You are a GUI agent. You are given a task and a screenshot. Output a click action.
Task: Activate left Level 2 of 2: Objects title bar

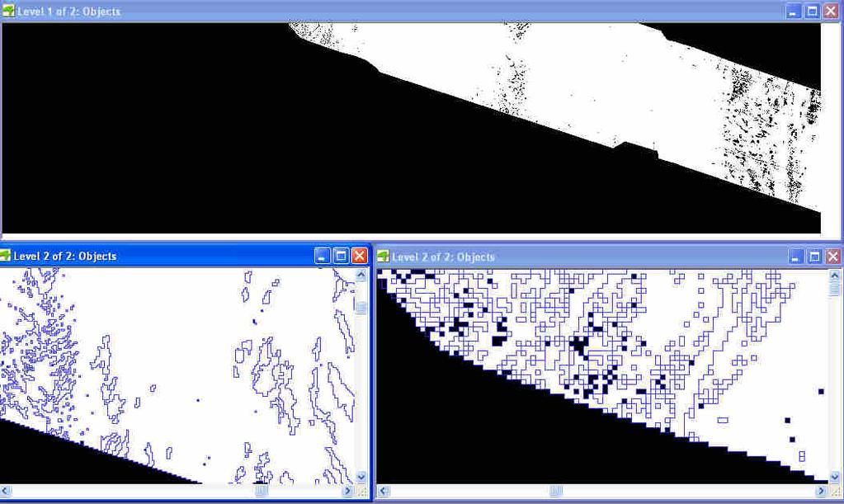coord(185,256)
